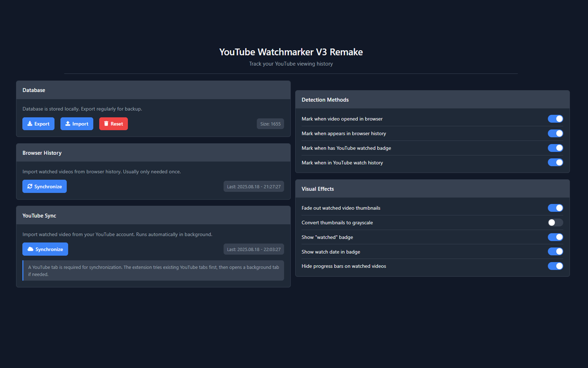Toggle the 'Mark when video opened in browser' switch
588x368 pixels.
tap(555, 119)
